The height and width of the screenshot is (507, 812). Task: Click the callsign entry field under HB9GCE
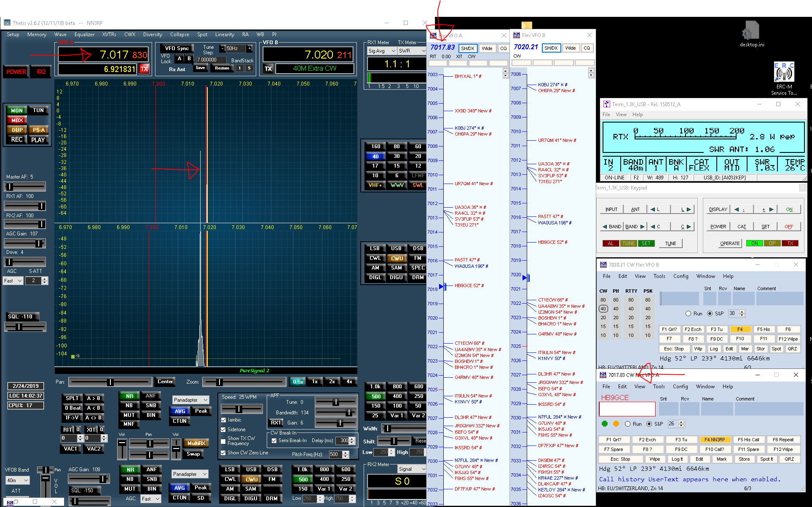coord(627,409)
